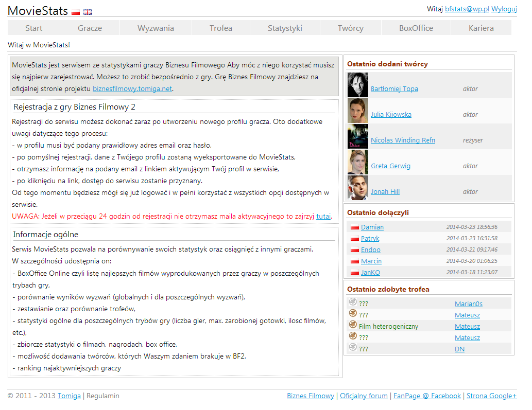Switch language to English flag icon
This screenshot has width=532, height=410.
(88, 12)
